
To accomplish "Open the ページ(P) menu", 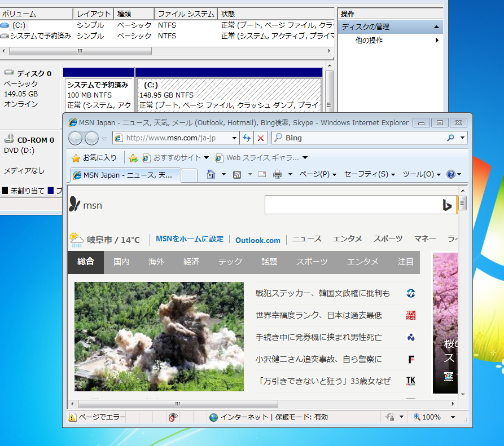I will (x=318, y=174).
